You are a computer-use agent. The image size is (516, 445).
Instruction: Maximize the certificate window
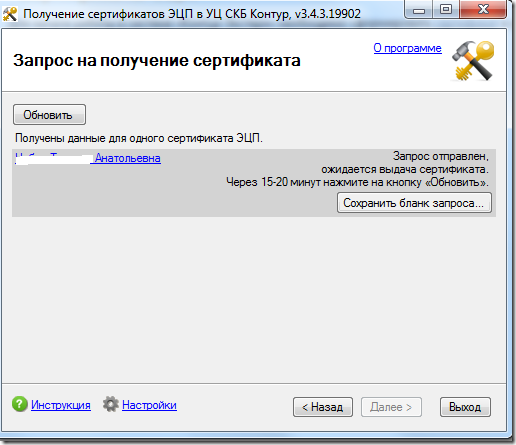(x=446, y=10)
